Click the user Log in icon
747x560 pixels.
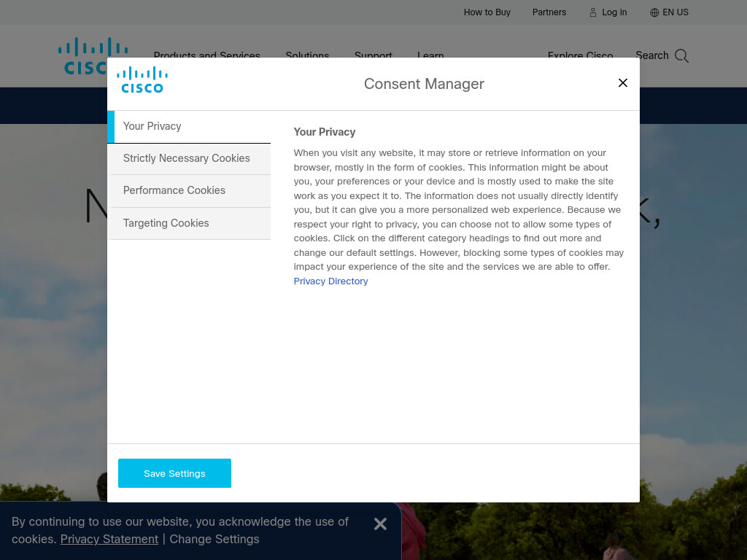592,12
